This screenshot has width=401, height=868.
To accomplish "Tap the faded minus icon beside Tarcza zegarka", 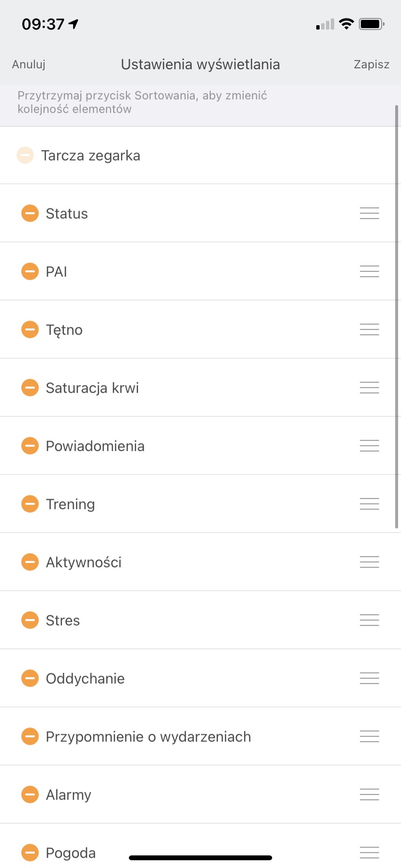I will click(x=25, y=155).
